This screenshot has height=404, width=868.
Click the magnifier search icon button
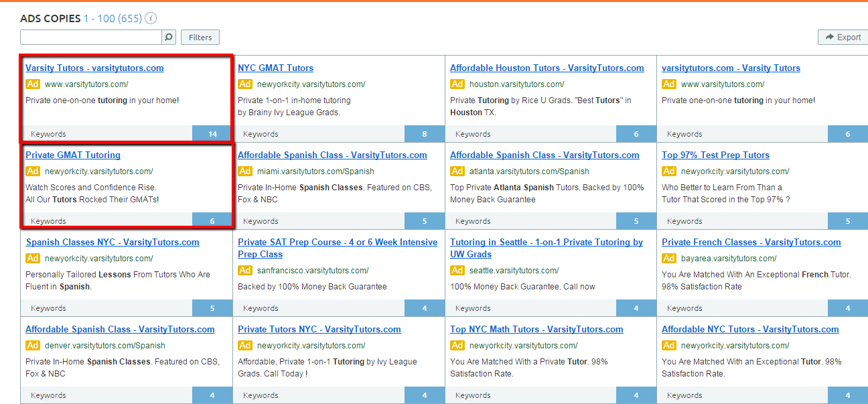(169, 38)
